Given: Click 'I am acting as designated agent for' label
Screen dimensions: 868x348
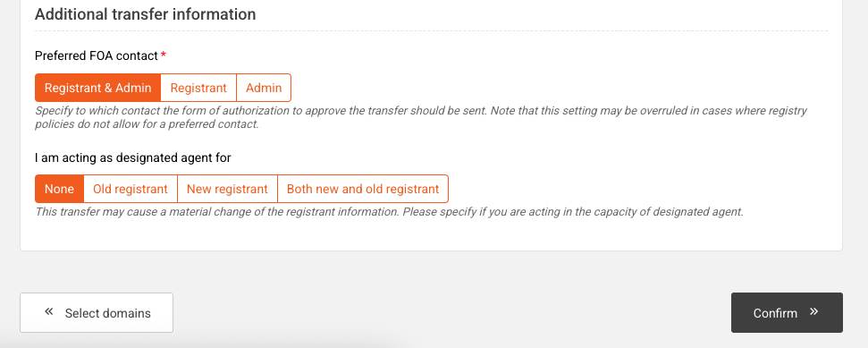Looking at the screenshot, I should click(x=133, y=158).
